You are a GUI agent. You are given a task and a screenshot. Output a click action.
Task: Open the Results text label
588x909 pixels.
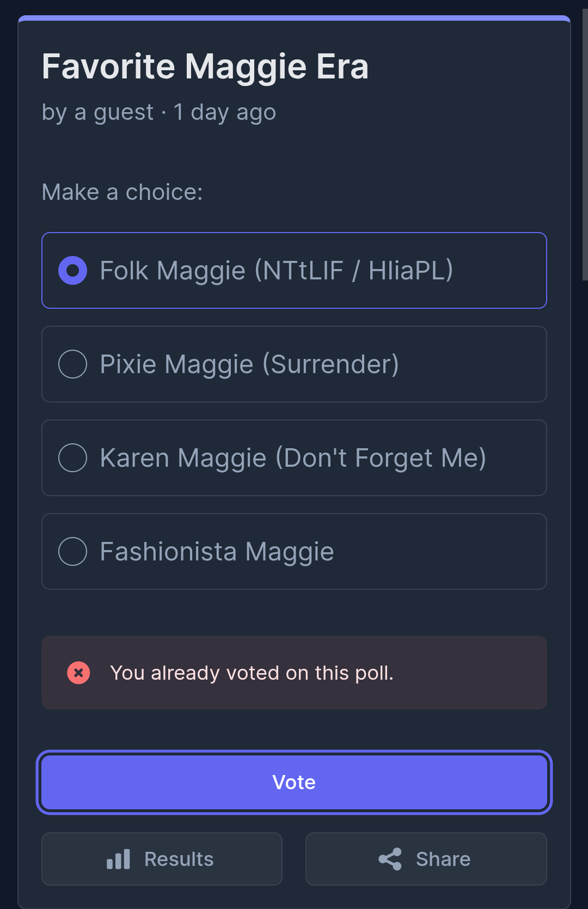click(x=179, y=859)
